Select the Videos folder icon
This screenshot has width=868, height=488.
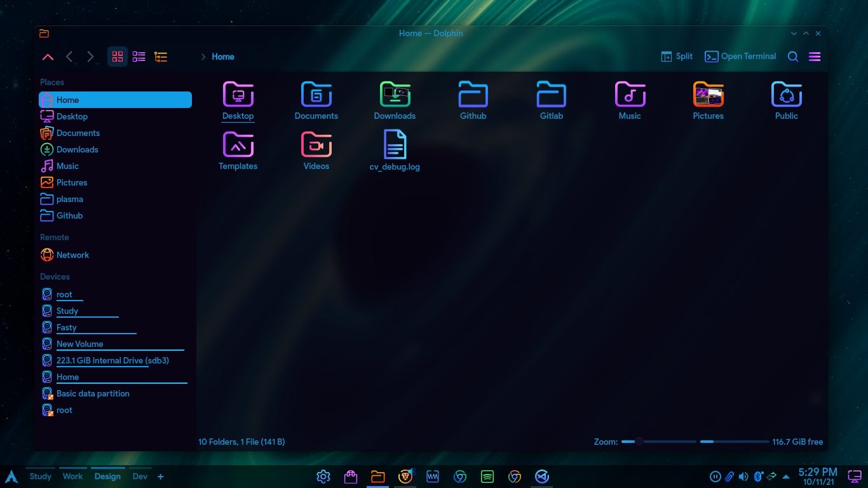point(316,145)
